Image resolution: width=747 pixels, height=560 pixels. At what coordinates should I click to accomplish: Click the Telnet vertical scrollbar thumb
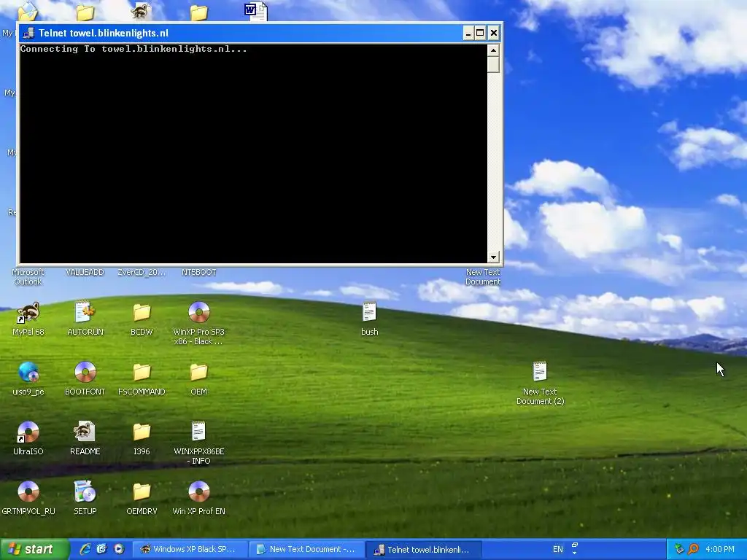(x=493, y=65)
